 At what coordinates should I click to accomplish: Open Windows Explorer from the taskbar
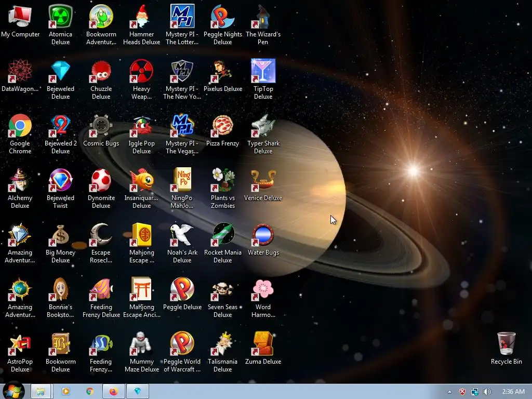[41, 392]
